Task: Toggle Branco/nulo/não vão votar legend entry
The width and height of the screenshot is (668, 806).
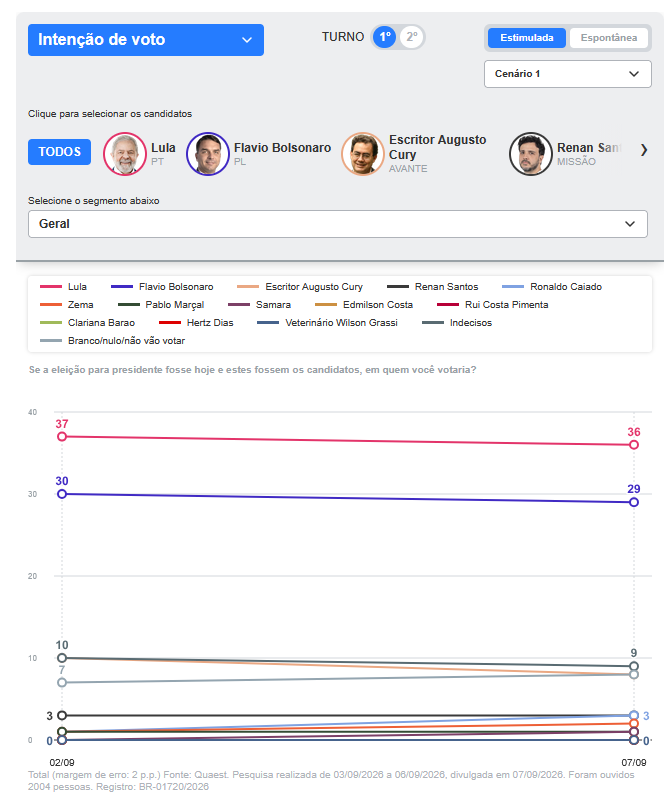Action: click(113, 341)
